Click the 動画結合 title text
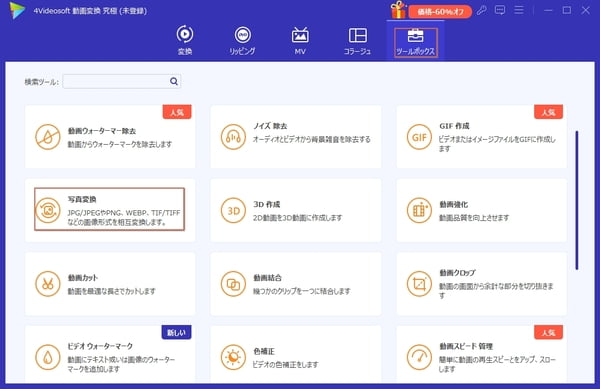Screen dimensions: 600x389 (267, 278)
